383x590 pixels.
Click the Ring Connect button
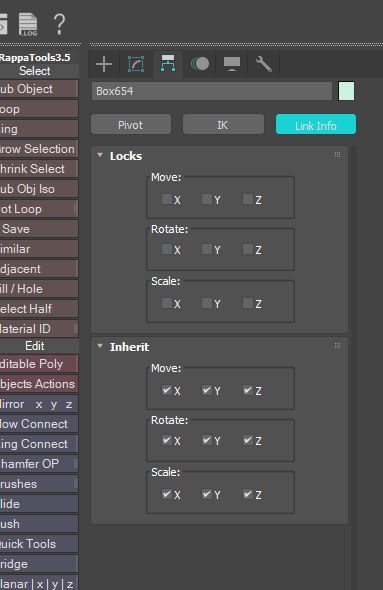(x=39, y=444)
